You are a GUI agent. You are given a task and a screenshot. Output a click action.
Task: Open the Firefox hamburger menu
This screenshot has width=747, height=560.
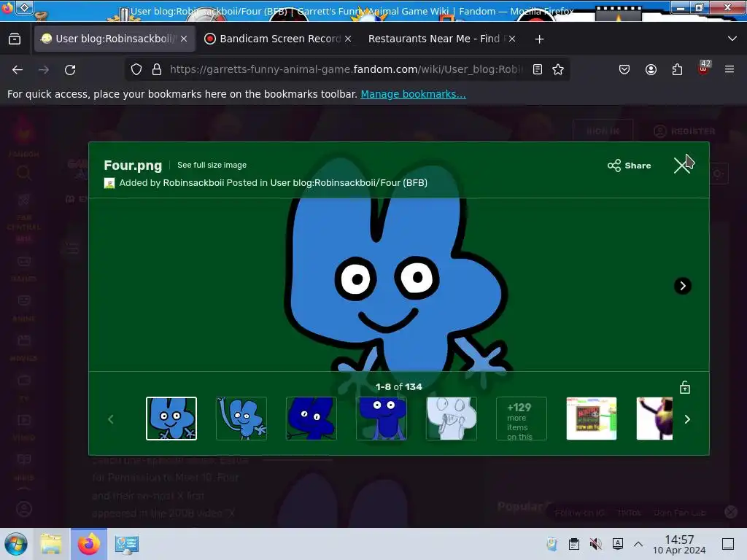tap(729, 69)
